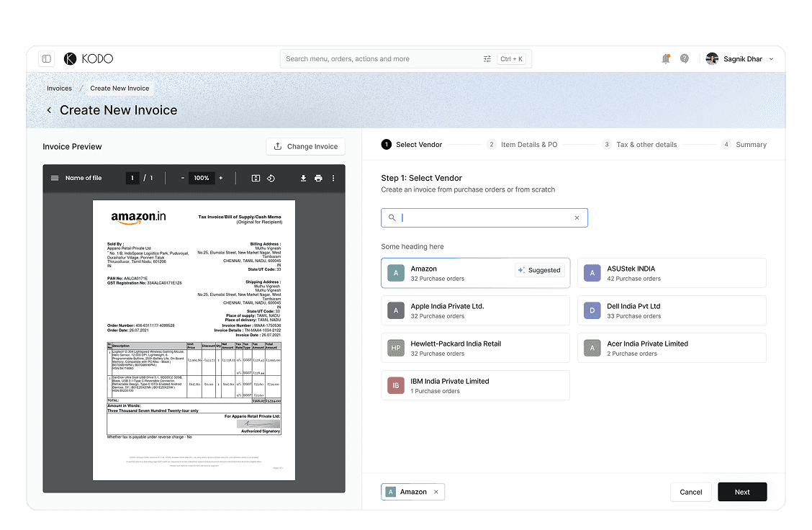The width and height of the screenshot is (812, 530).
Task: Select Hewlett-Packard India Retail vendor
Action: tap(475, 348)
